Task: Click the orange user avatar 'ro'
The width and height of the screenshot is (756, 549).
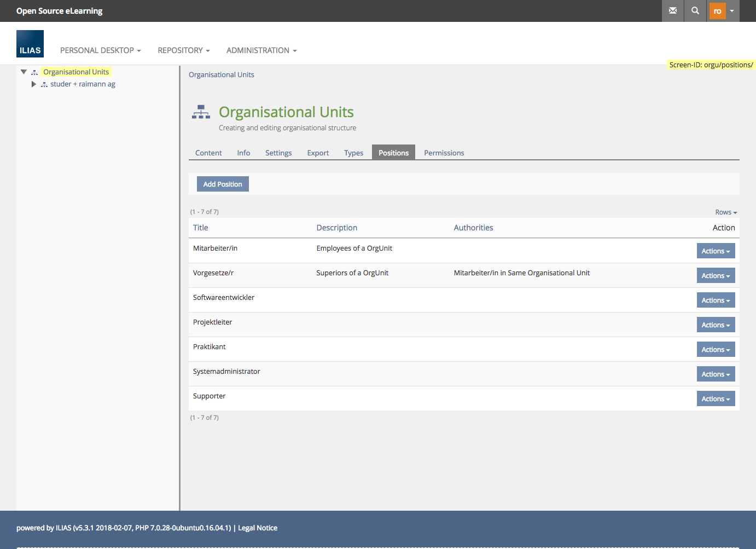Action: point(717,11)
